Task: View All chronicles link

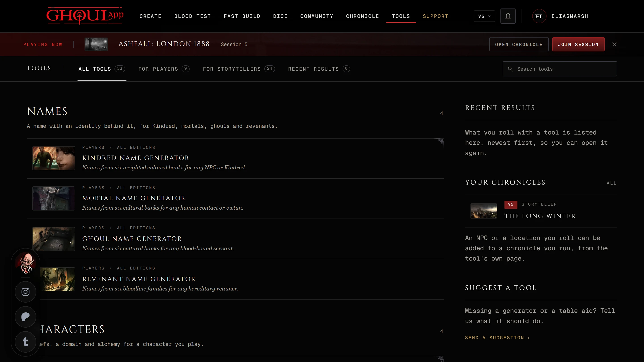Action: point(612,183)
